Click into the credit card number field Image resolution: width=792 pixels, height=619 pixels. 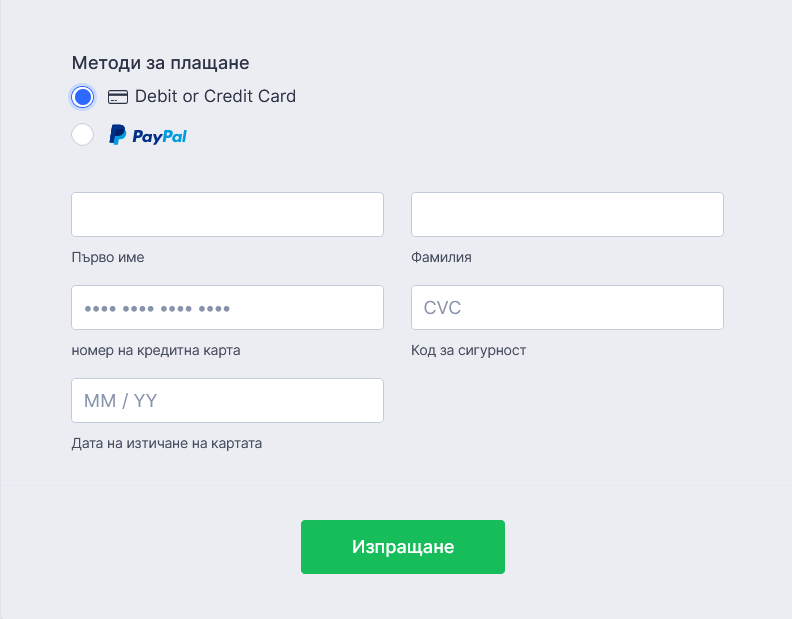[300, 308]
